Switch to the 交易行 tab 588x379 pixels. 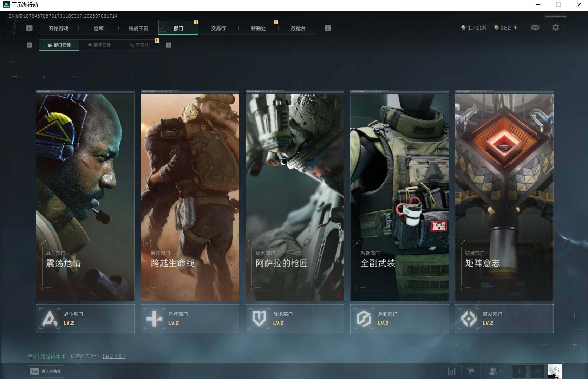point(218,28)
